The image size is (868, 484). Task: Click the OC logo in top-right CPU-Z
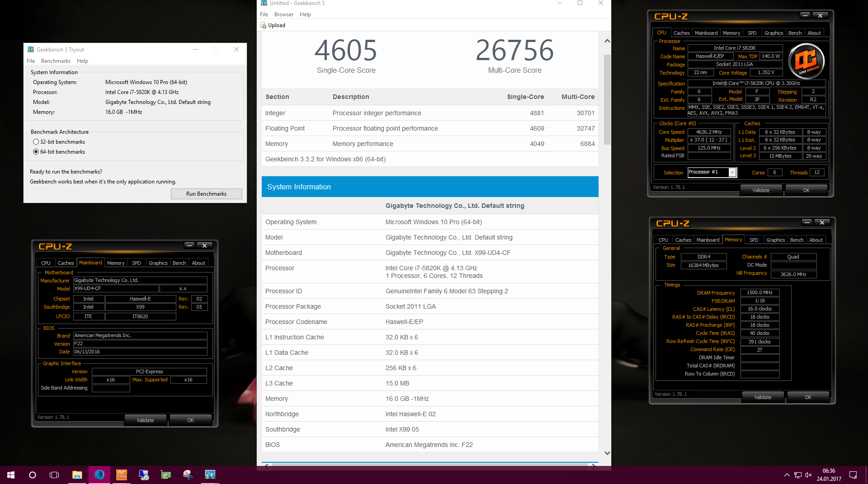(x=806, y=61)
